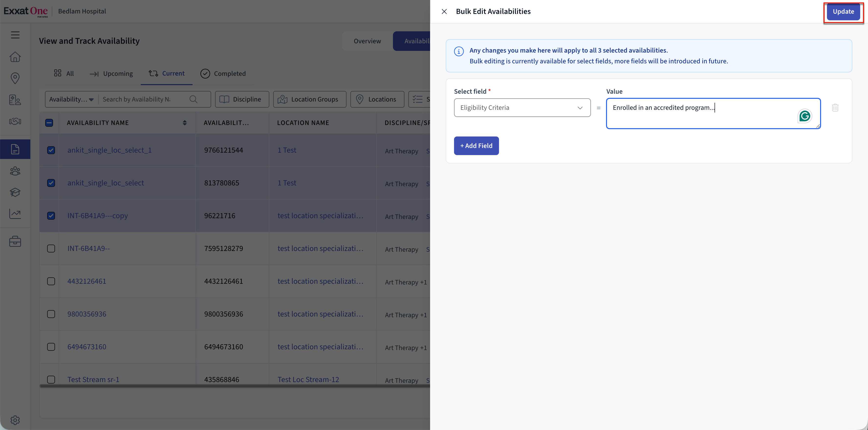Viewport: 868px width, 430px height.
Task: Check the INT-6B41A9-- row checkbox
Action: coord(51,249)
